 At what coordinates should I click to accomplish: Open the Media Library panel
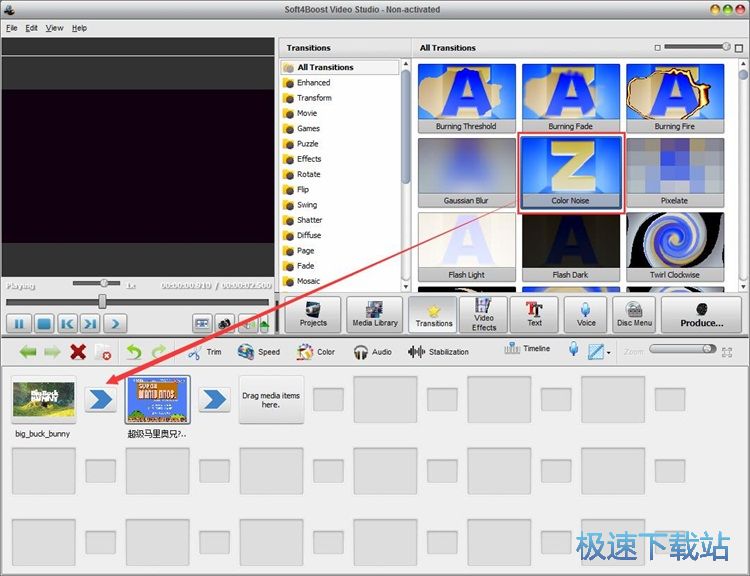(375, 314)
